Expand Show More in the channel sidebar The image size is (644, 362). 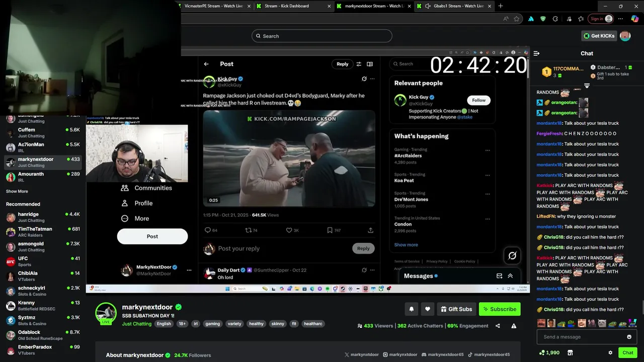click(x=17, y=192)
